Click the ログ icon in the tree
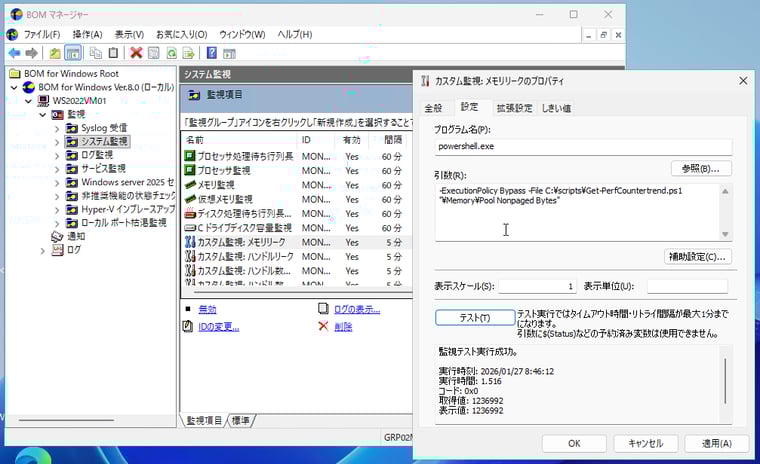Image resolution: width=760 pixels, height=464 pixels. pos(58,250)
